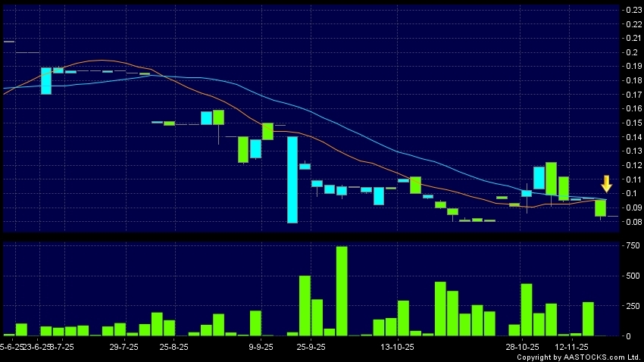Image resolution: width=644 pixels, height=362 pixels.
Task: Click the 12-11-25 date label
Action: [x=572, y=346]
